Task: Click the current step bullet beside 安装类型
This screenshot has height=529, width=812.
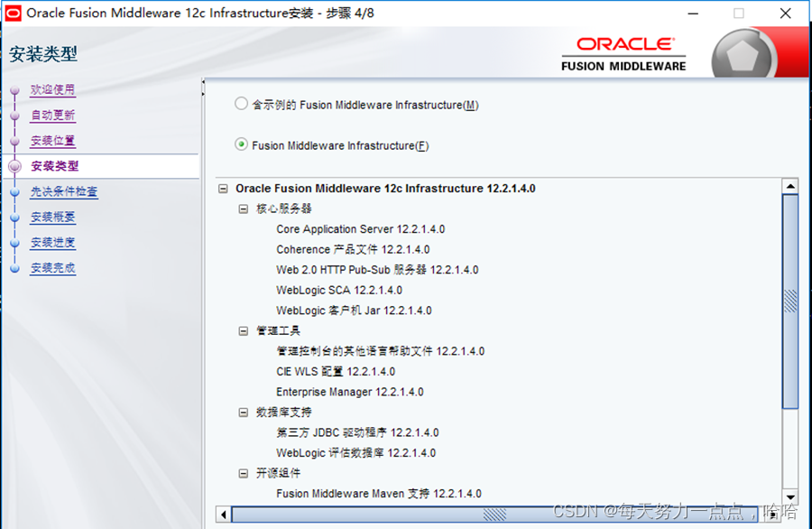Action: coord(15,166)
